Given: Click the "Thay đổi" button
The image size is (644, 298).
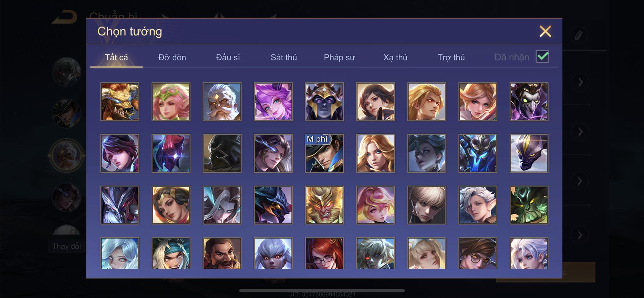Looking at the screenshot, I should (66, 246).
